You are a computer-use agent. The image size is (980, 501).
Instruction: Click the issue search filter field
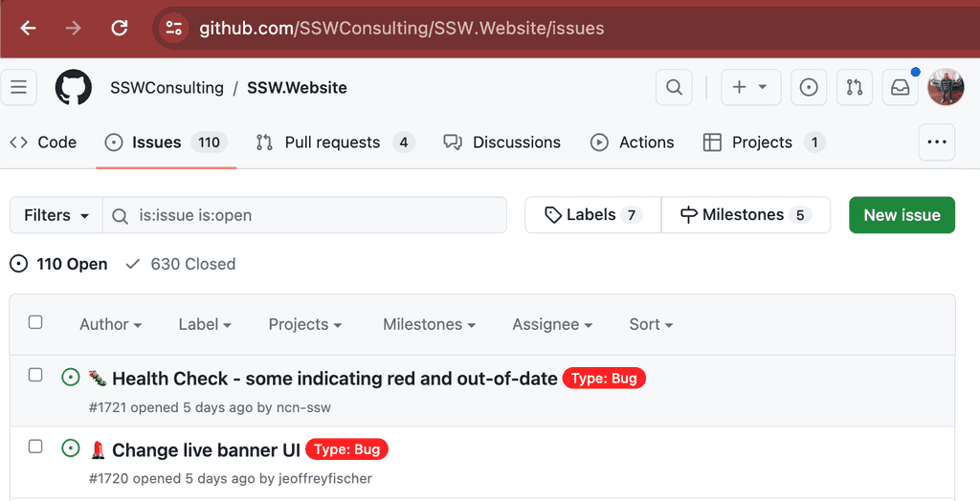[x=316, y=215]
